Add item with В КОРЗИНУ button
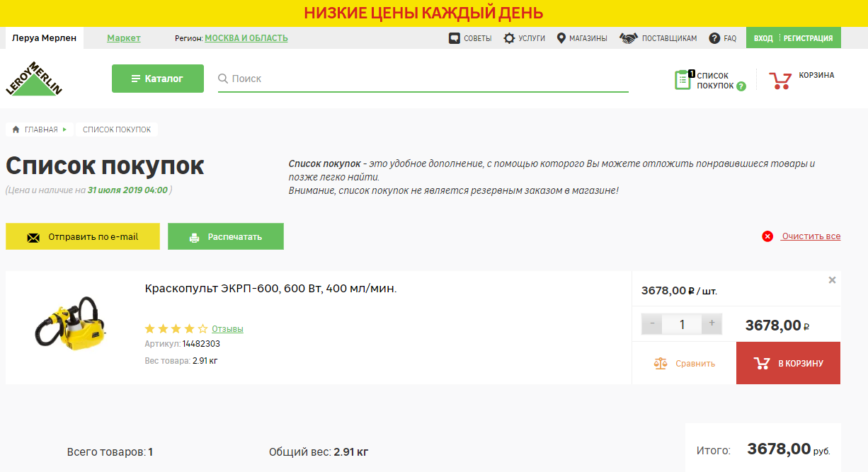The image size is (868, 472). point(788,363)
